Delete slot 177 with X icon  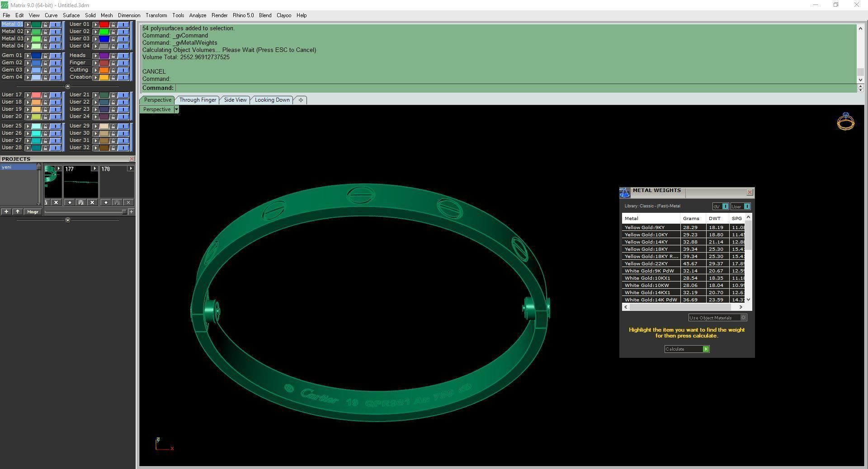[x=92, y=202]
